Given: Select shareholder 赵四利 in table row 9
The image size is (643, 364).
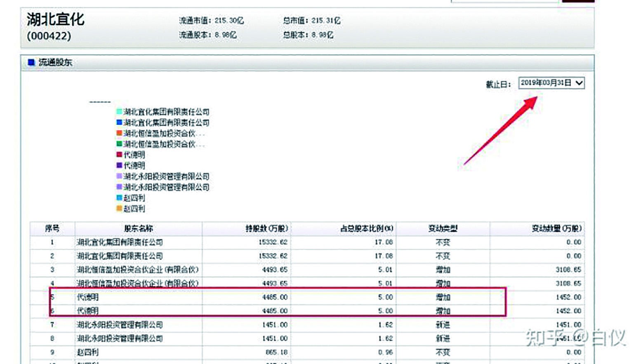Looking at the screenshot, I should pos(87,352).
